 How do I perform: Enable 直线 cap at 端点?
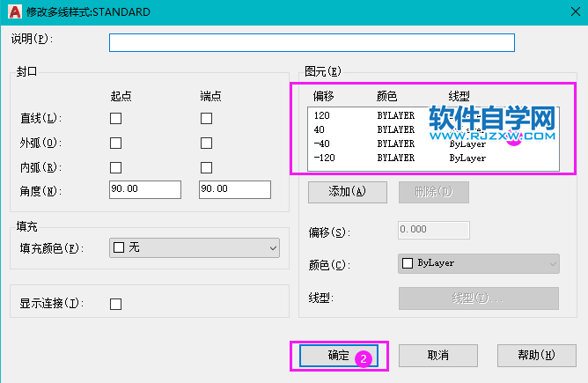tap(206, 119)
